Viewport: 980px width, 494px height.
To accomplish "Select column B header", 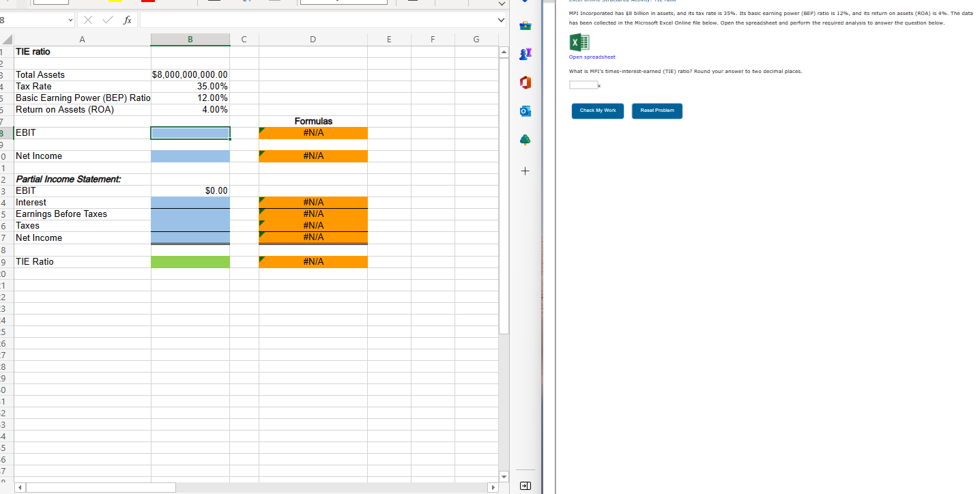I will (x=190, y=40).
